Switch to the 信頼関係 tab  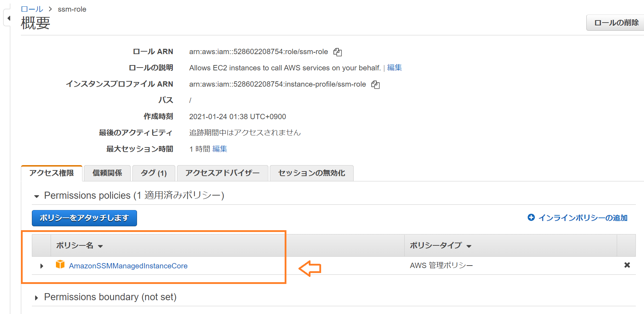[x=107, y=173]
